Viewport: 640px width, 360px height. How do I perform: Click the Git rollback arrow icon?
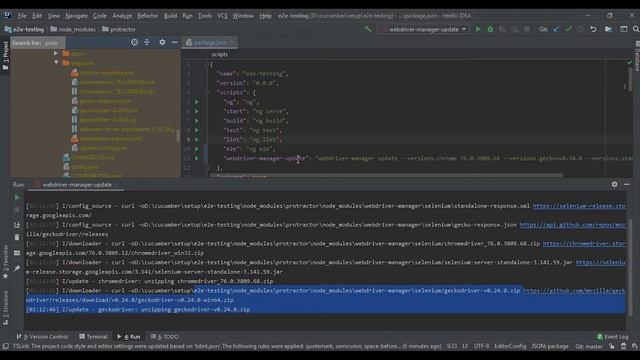(x=593, y=29)
